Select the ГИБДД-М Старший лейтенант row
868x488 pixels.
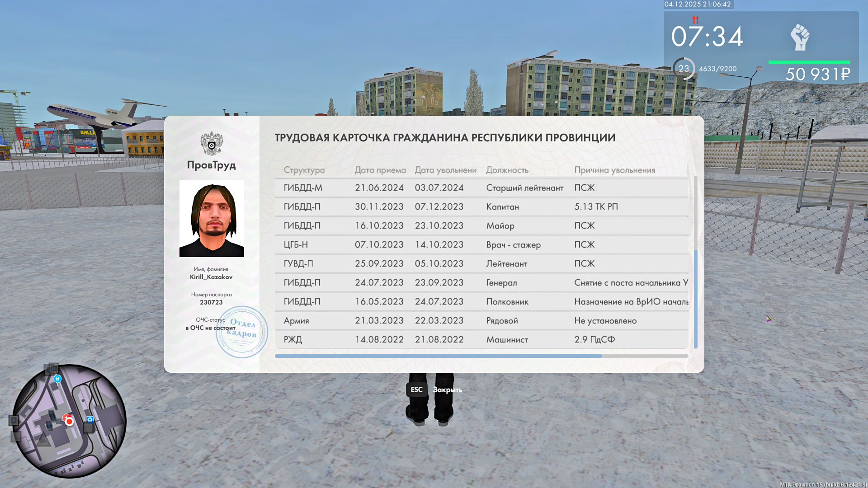tap(481, 188)
